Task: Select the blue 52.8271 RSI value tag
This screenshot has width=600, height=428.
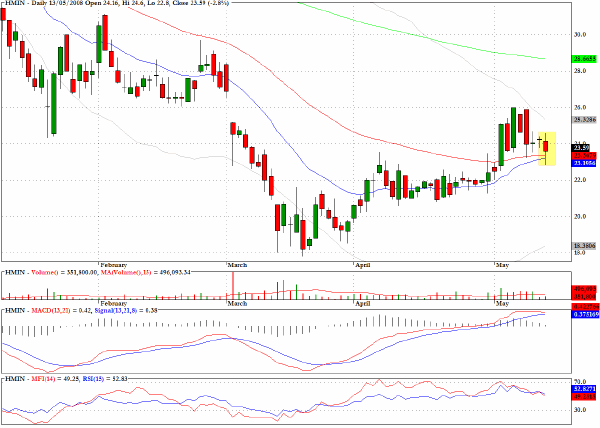Action: (x=584, y=389)
